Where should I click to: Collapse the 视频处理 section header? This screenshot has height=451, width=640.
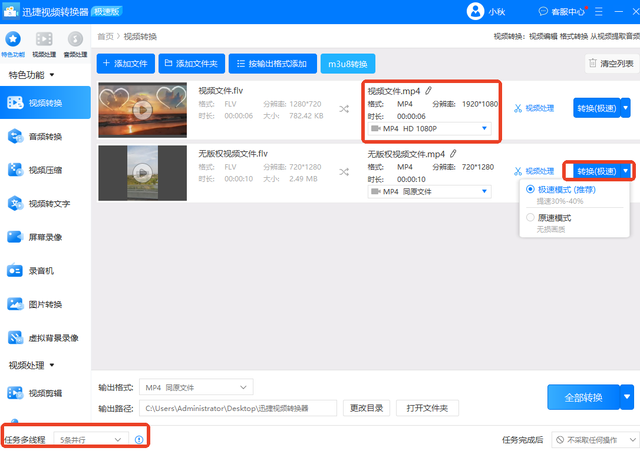[31, 365]
